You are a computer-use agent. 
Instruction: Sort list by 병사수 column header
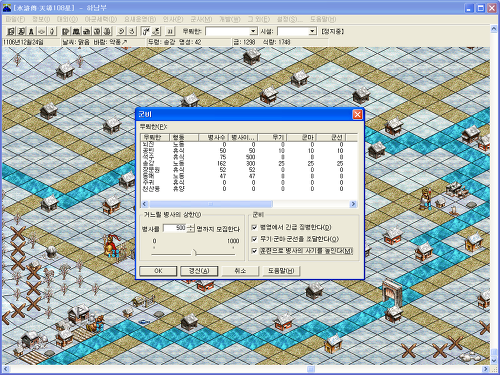(213, 137)
